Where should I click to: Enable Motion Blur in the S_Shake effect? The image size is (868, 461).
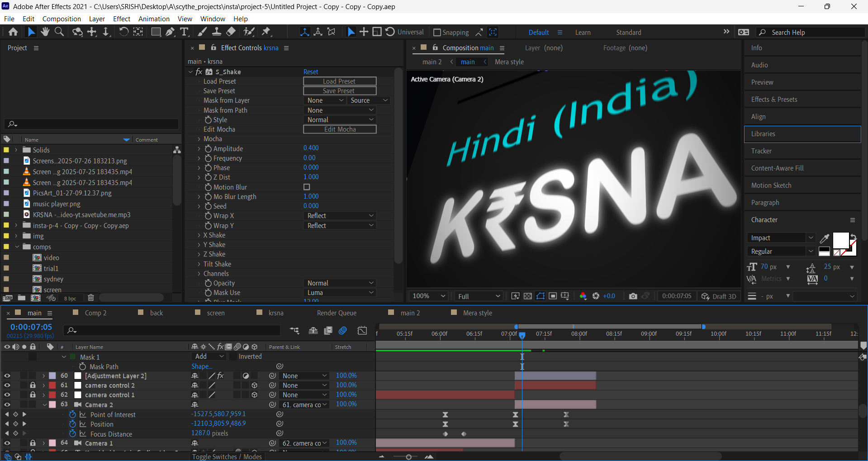(307, 187)
